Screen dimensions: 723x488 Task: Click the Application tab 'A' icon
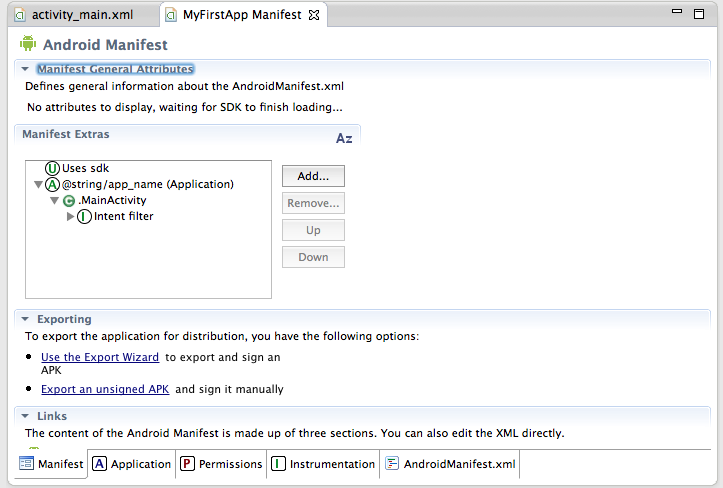[x=100, y=463]
